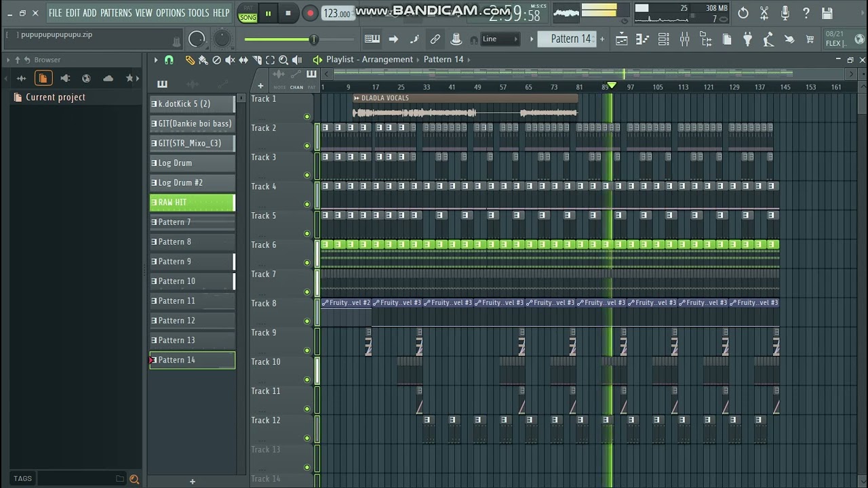Open the ADD menu
The image size is (868, 488).
click(x=90, y=13)
